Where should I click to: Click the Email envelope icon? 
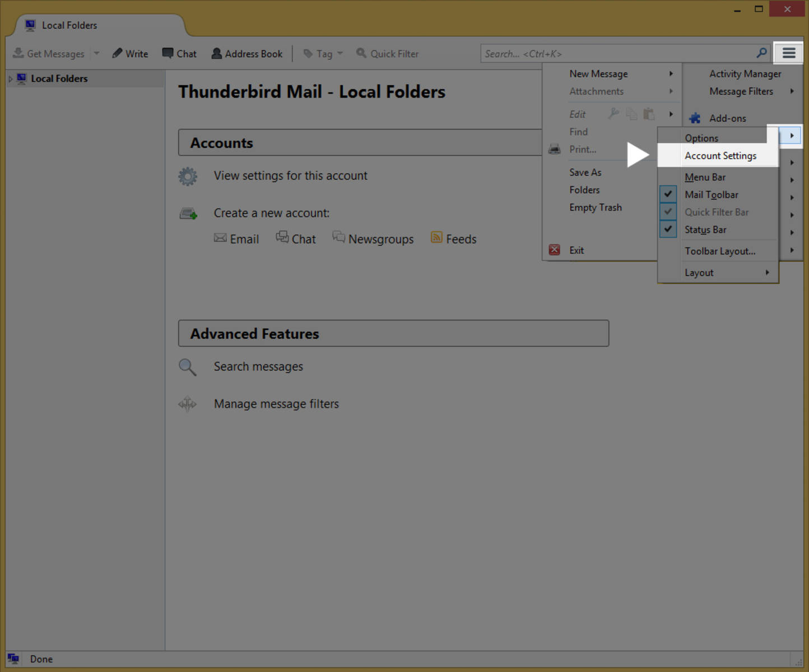pyautogui.click(x=220, y=238)
